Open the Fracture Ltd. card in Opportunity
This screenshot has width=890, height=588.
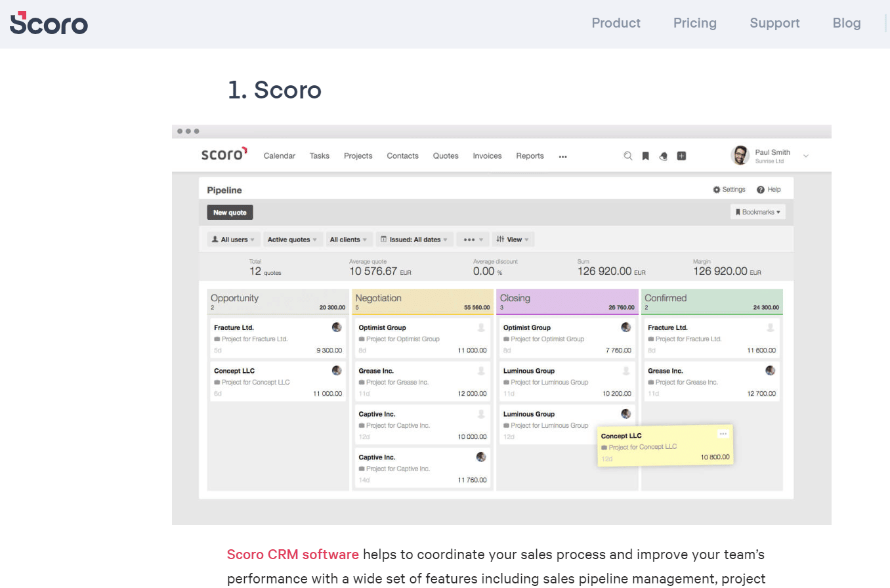(278, 339)
